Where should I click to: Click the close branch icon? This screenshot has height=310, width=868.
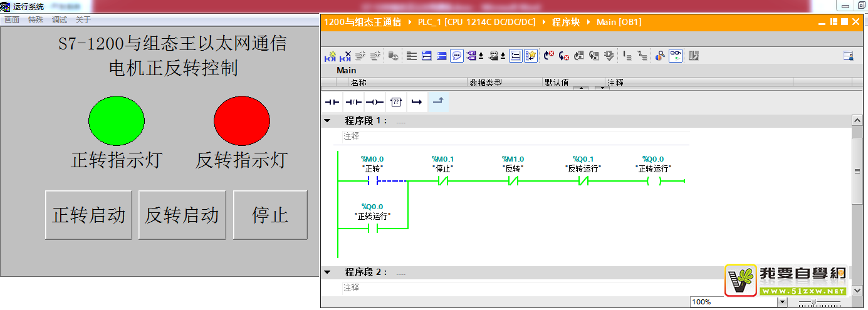438,101
